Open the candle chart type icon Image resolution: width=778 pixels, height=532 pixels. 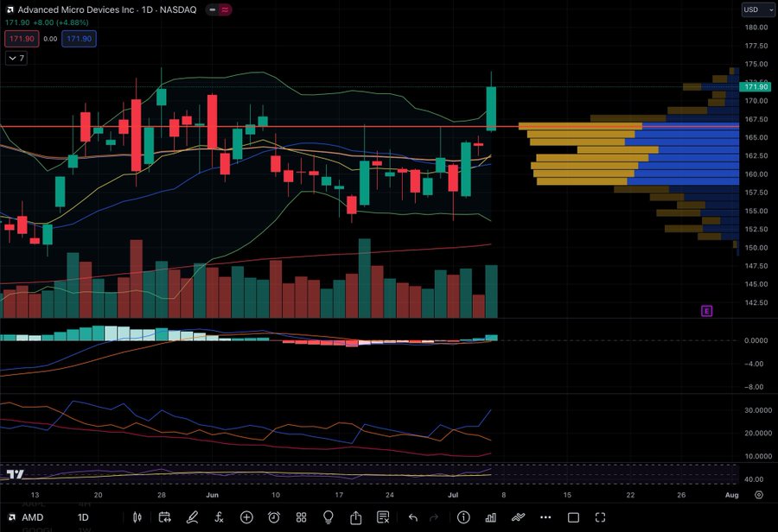click(137, 517)
